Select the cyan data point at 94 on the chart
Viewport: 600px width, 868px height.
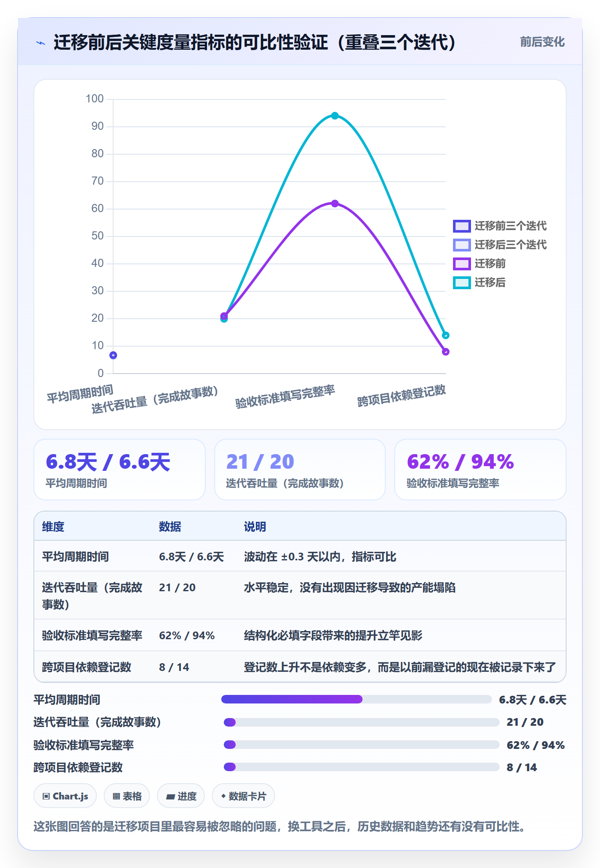[x=335, y=116]
